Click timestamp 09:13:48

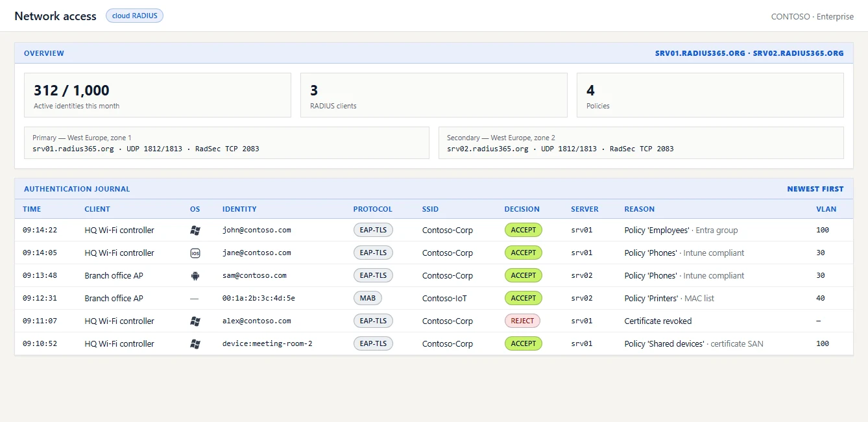pos(40,275)
